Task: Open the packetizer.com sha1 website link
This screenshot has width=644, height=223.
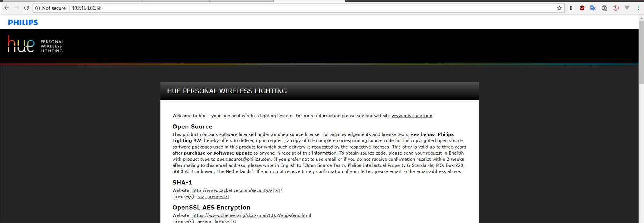Action: [237, 190]
